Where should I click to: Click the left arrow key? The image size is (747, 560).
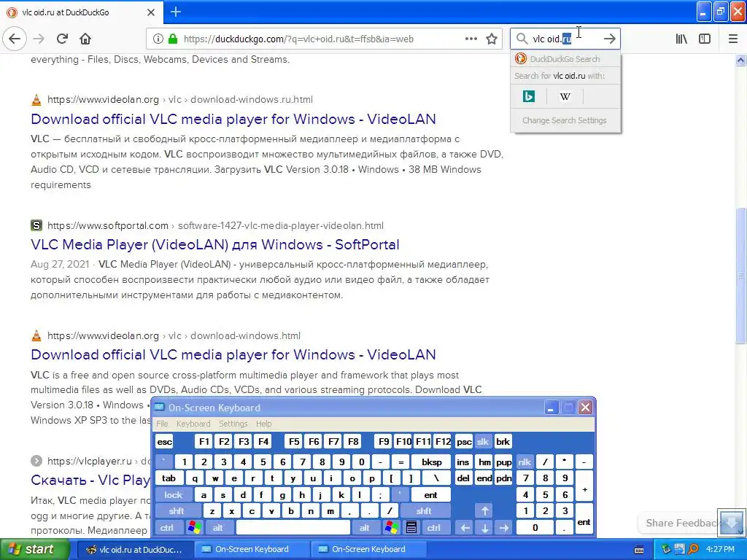pyautogui.click(x=465, y=528)
